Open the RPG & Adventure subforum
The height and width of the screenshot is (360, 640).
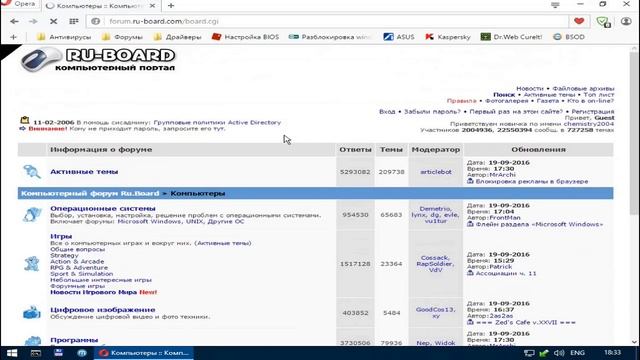coord(79,268)
